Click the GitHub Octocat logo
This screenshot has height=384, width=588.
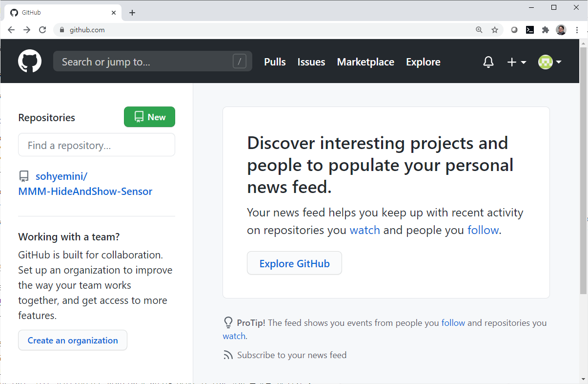[x=30, y=62]
